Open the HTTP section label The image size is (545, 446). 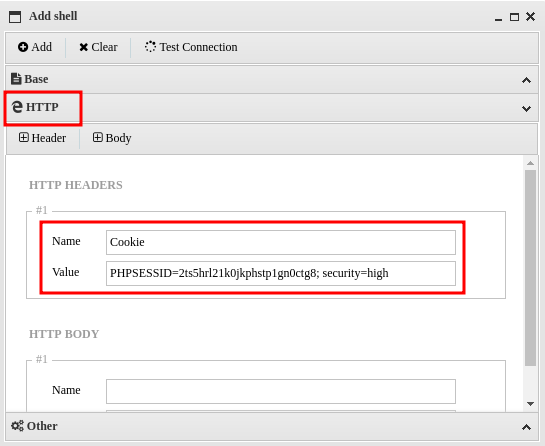tap(42, 107)
